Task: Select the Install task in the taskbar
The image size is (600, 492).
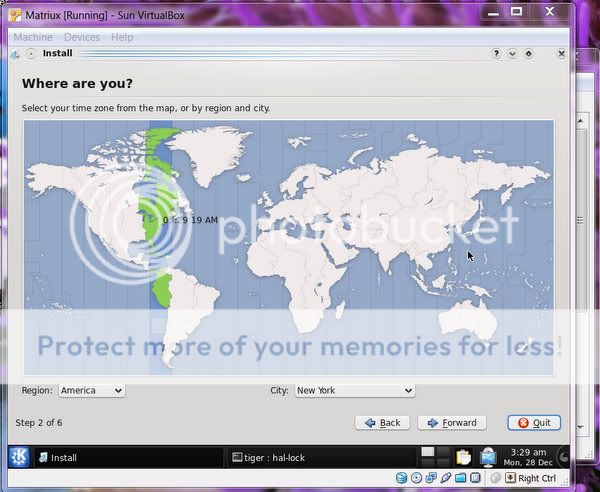Action: [x=129, y=458]
